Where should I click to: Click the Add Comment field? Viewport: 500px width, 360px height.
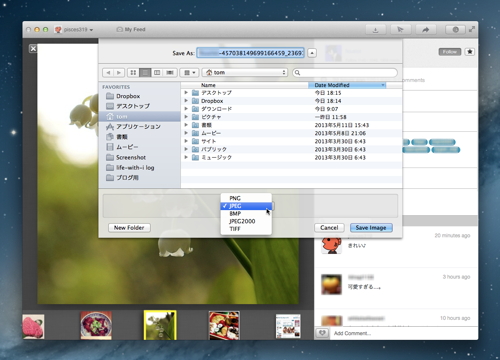pyautogui.click(x=403, y=333)
